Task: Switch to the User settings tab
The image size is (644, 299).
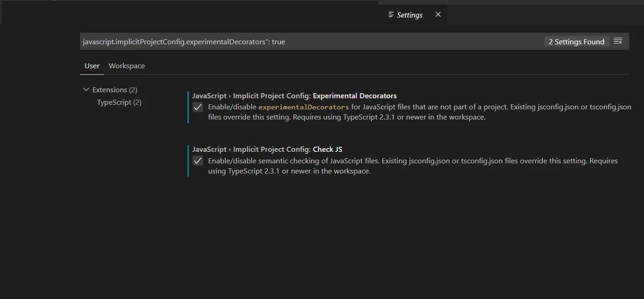Action: pyautogui.click(x=92, y=66)
